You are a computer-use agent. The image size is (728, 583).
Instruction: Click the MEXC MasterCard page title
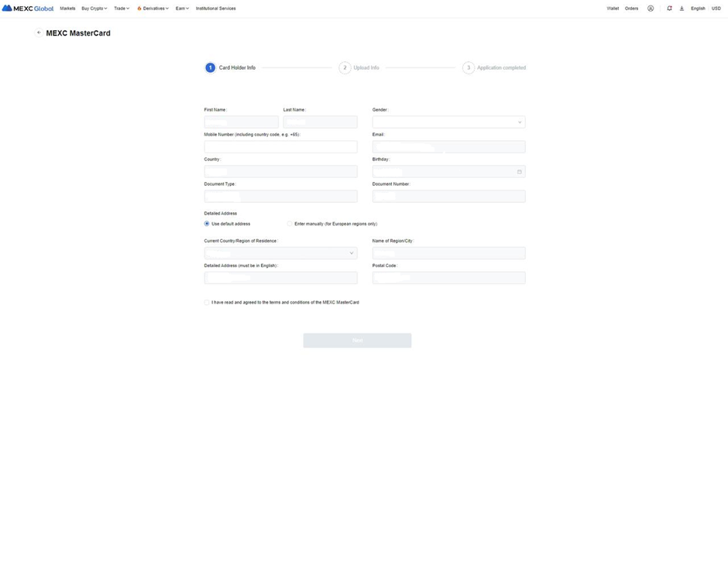pos(78,33)
